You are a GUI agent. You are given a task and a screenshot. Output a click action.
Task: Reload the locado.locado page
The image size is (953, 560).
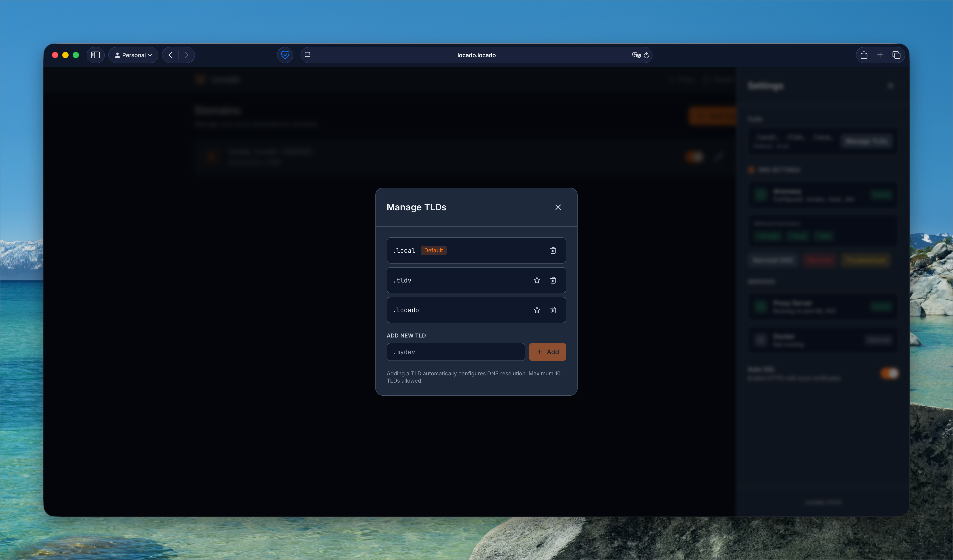coord(646,55)
